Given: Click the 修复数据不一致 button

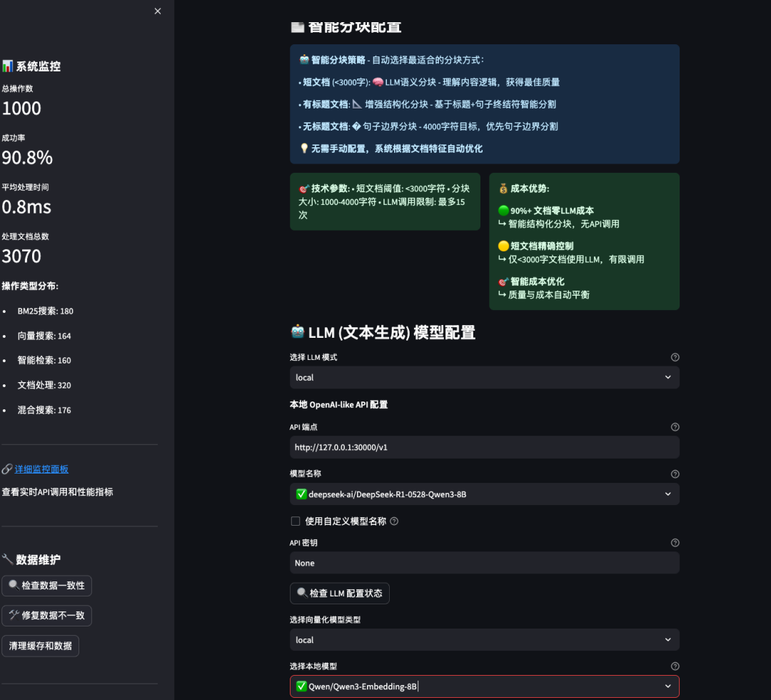Looking at the screenshot, I should tap(46, 615).
